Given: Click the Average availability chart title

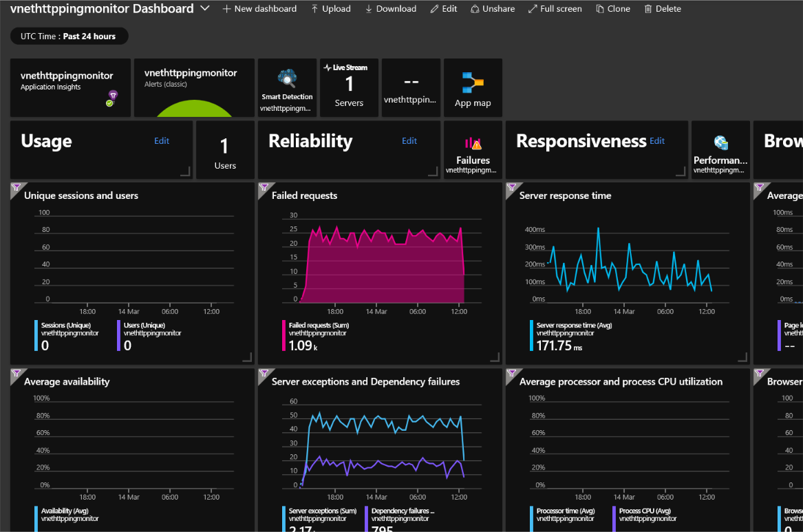Looking at the screenshot, I should click(67, 381).
